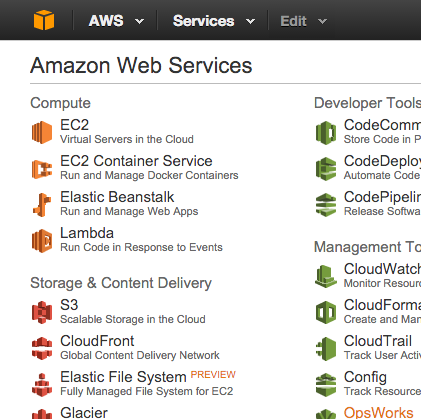Open CloudFormation service link
Image resolution: width=421 pixels, height=419 pixels.
point(382,305)
